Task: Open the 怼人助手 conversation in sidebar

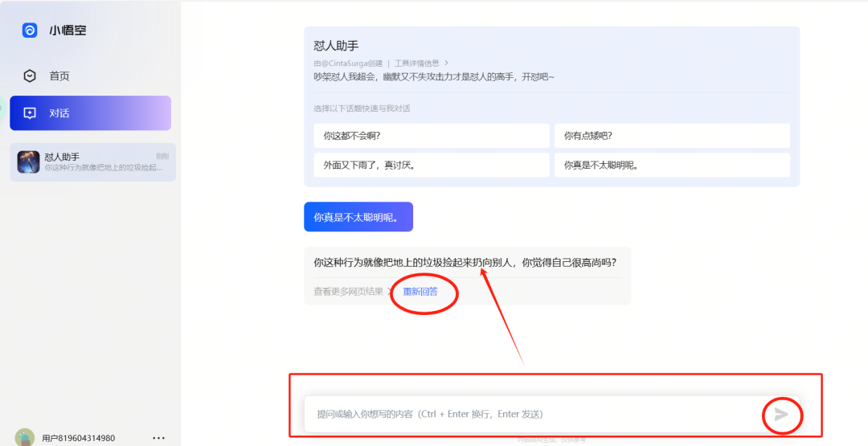Action: click(x=93, y=162)
